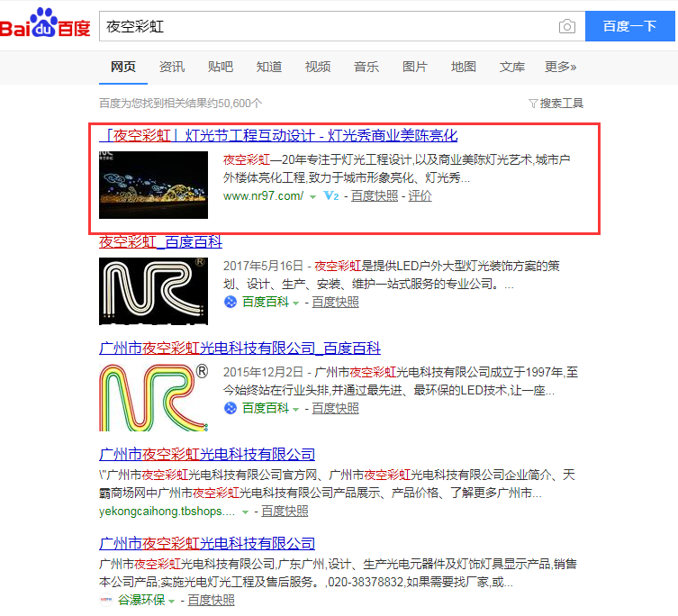Open the 图片 tab
The height and width of the screenshot is (616, 678).
tap(415, 67)
